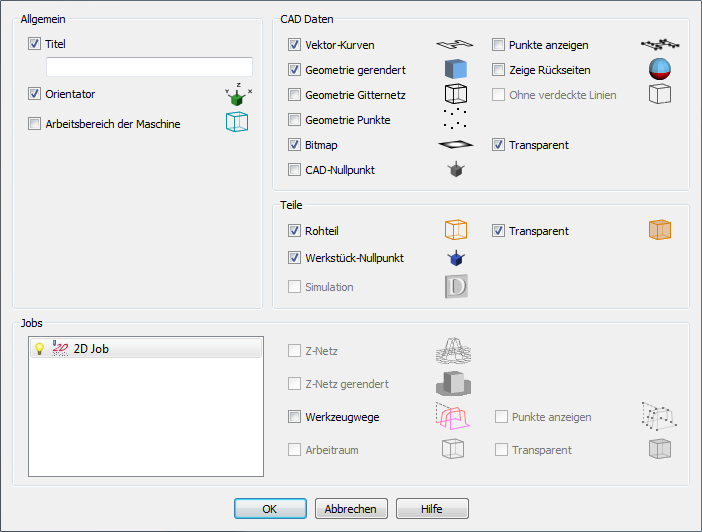Click the pink Werkzeugwege toolpath icon

pos(452,416)
